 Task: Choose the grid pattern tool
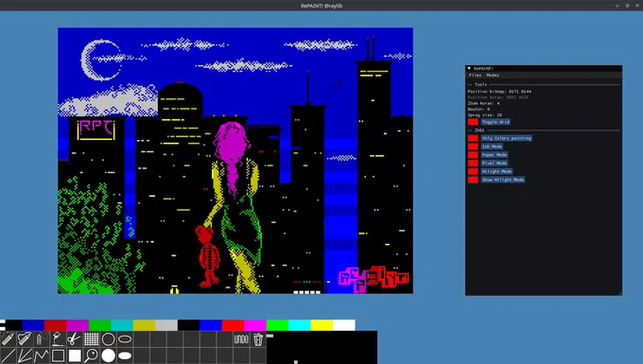coord(91,339)
